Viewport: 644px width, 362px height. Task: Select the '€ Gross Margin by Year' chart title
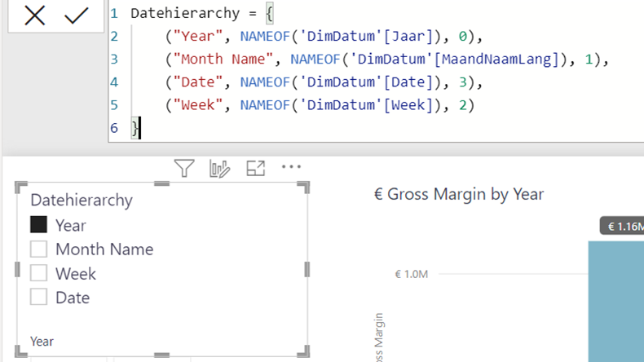458,194
